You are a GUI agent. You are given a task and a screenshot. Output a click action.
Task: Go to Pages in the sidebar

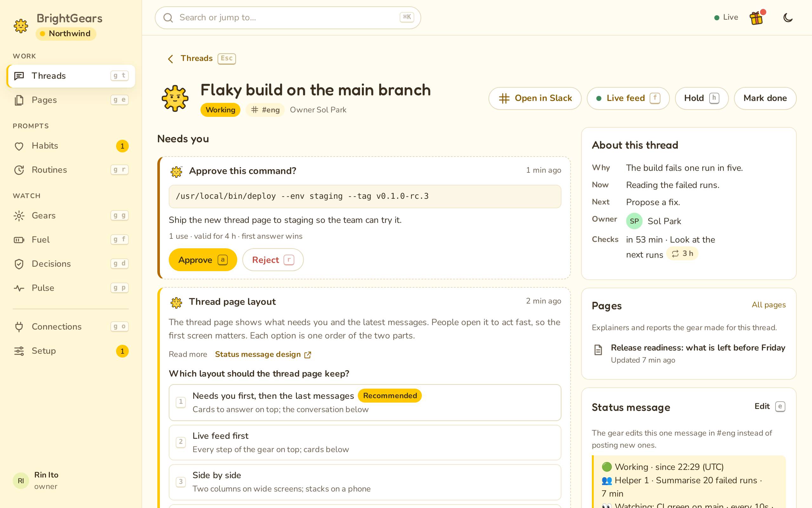pos(71,100)
